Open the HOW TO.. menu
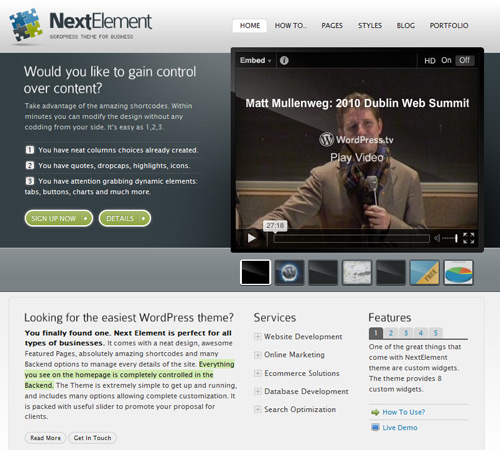Screen dimensions: 500x450 click(x=290, y=26)
